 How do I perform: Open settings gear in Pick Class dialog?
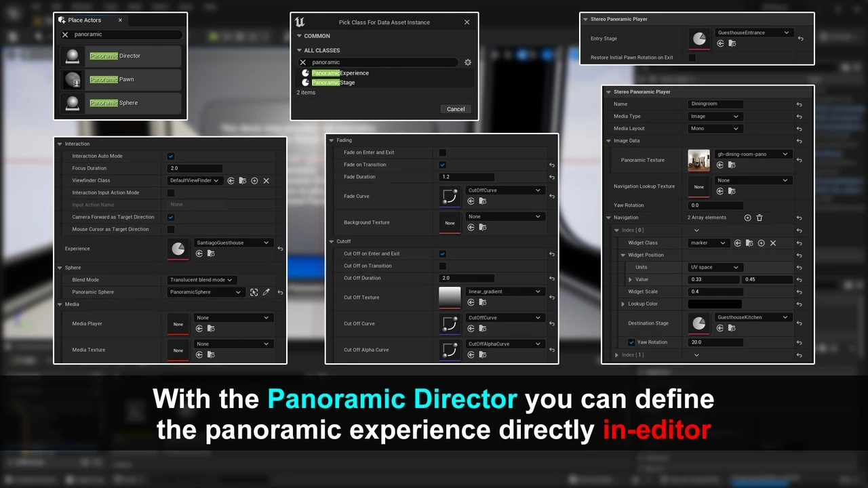(467, 62)
